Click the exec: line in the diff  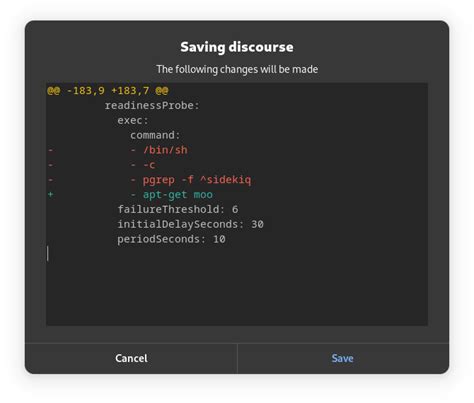133,120
